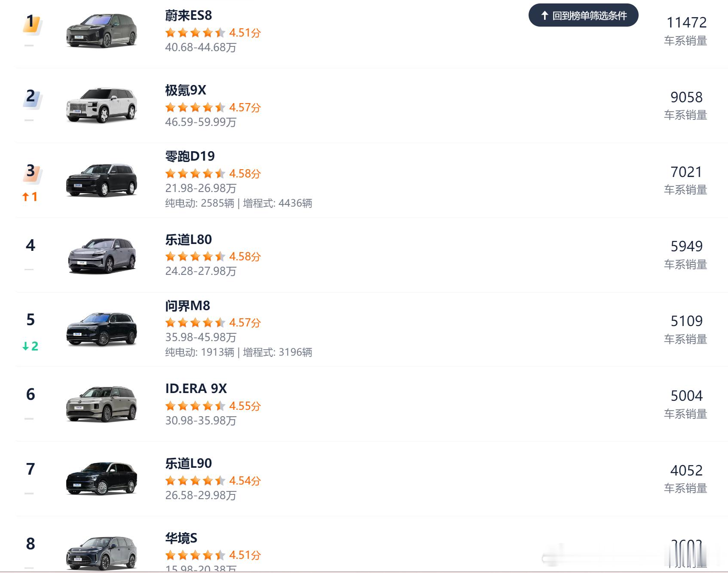Open the 问界M8 car thumbnail
This screenshot has width=728, height=573.
click(x=102, y=329)
